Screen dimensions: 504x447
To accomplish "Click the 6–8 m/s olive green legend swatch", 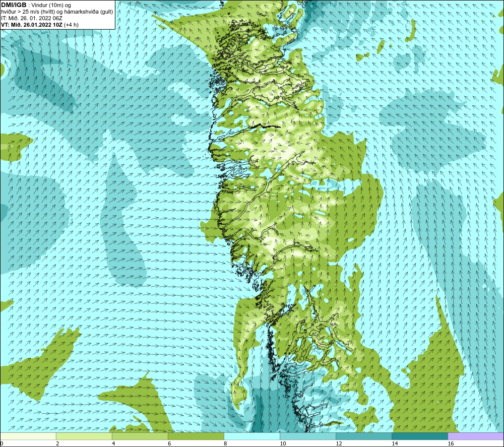I will 196,436.
